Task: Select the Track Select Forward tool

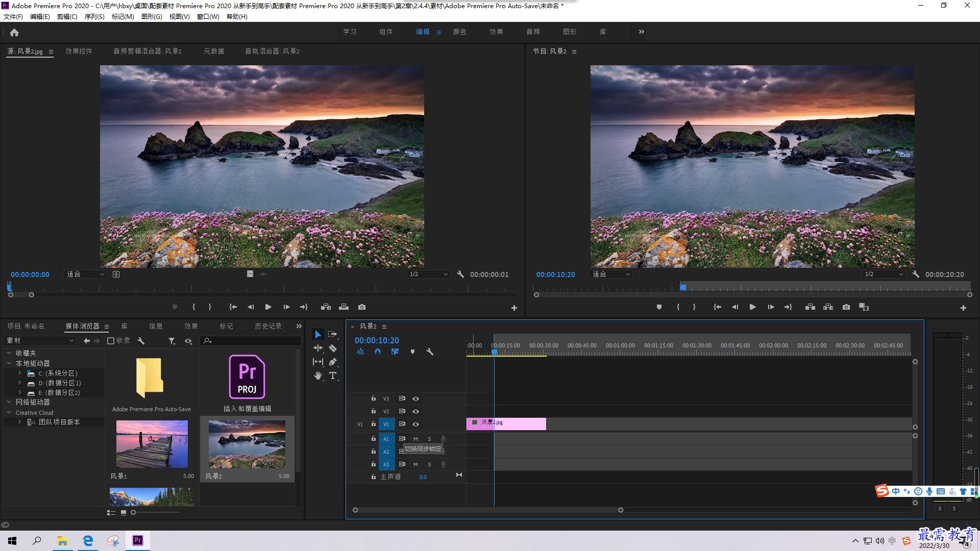Action: pos(333,335)
